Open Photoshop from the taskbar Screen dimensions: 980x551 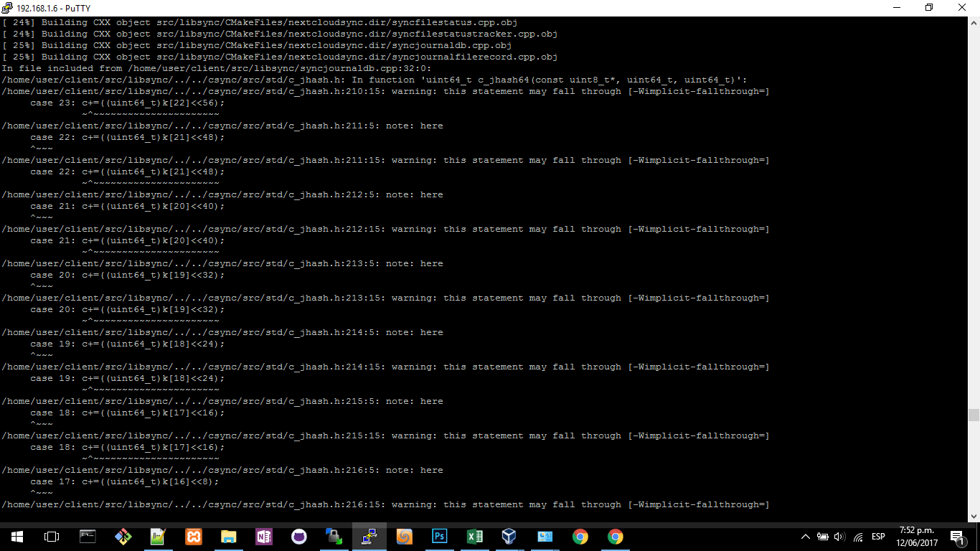[439, 537]
